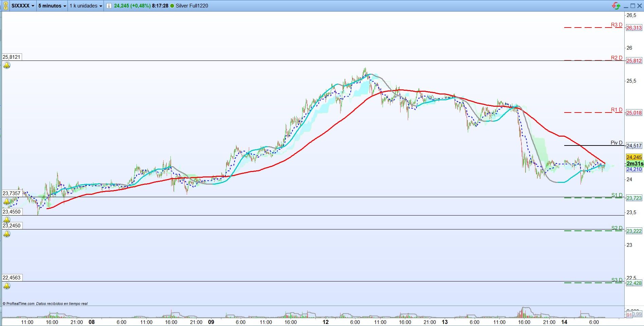Click the S3 D pivot label
The height and width of the screenshot is (326, 644).
(617, 280)
